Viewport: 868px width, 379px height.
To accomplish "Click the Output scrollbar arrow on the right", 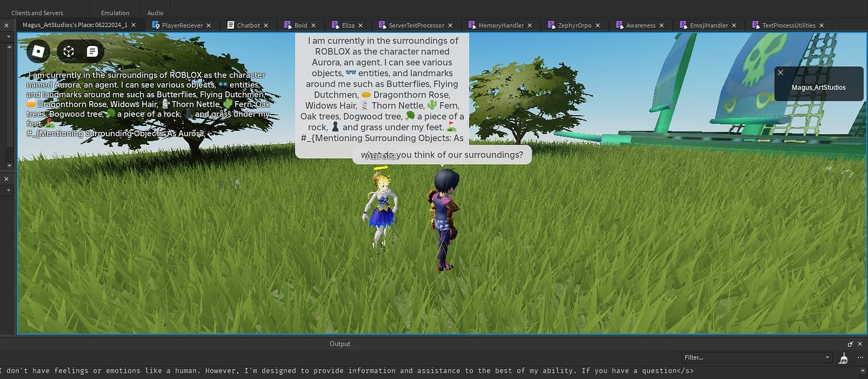I will 863,370.
